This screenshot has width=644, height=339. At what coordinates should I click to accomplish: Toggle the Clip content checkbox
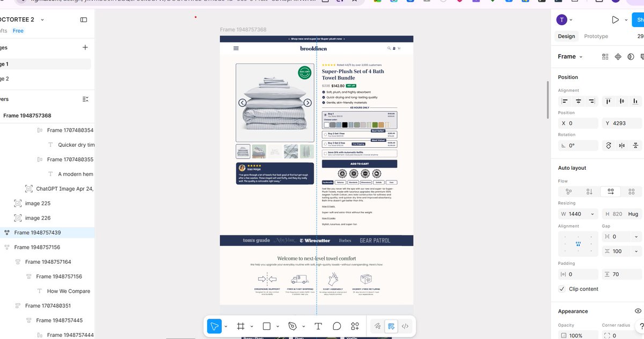click(562, 289)
